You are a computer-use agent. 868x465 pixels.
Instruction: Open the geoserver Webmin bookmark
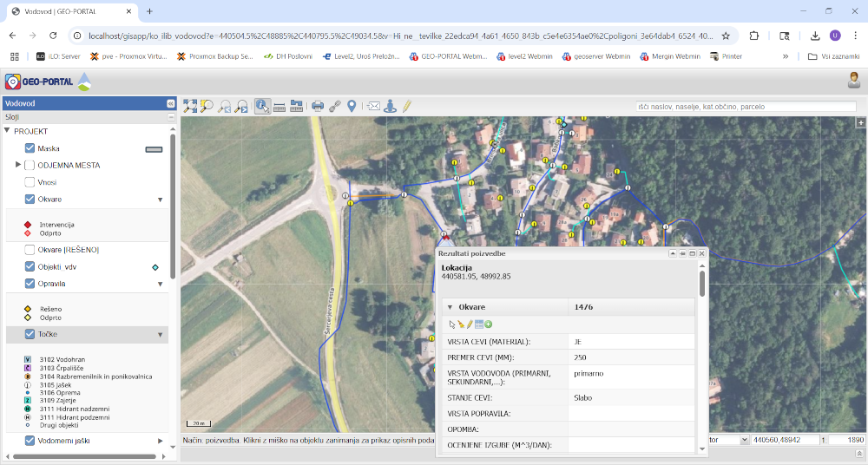(596, 56)
